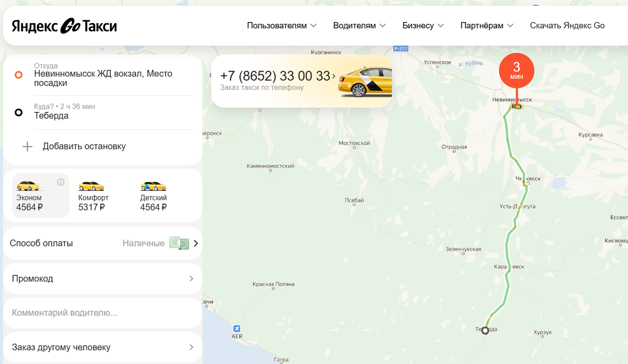
Task: Click the Зеленчукская label on map
Action: [x=463, y=249]
